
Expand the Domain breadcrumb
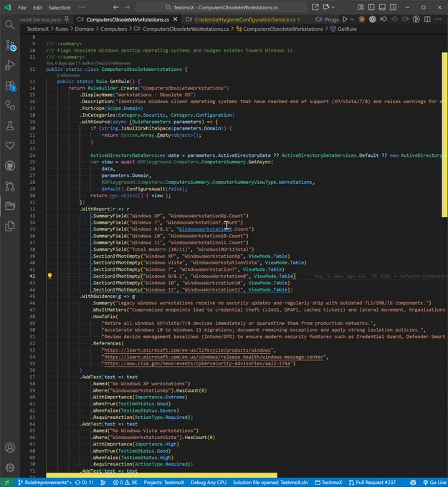coord(85,29)
